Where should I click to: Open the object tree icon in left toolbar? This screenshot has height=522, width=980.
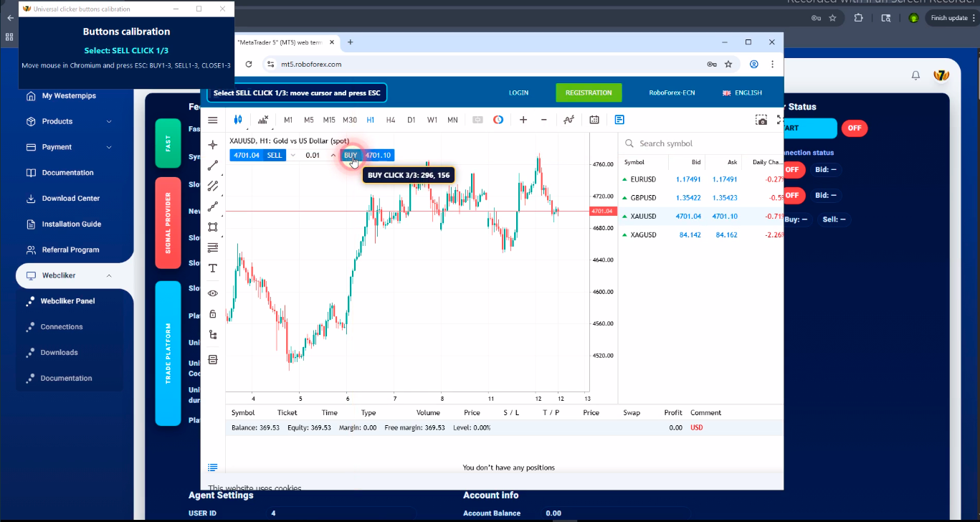click(213, 335)
